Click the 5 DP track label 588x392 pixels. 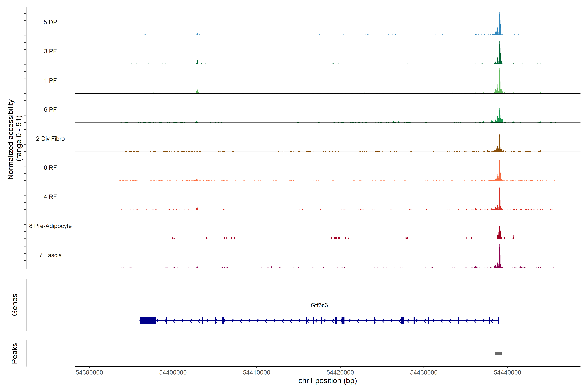click(x=50, y=22)
